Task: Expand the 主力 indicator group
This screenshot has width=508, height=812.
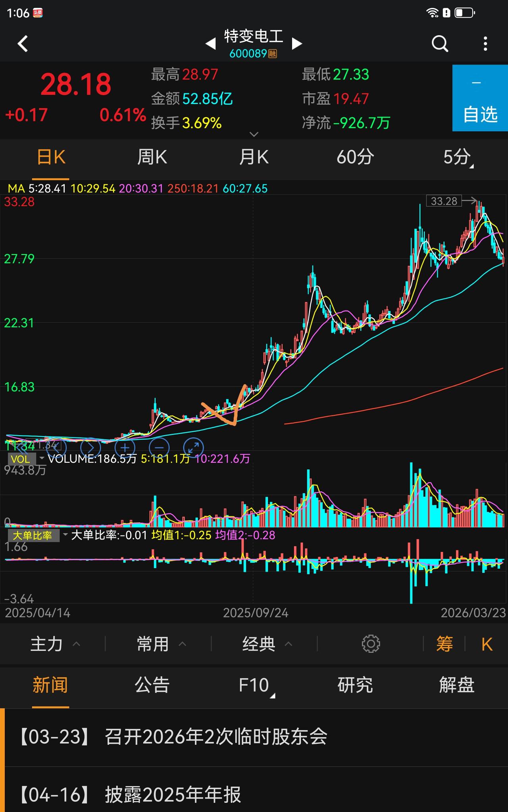Action: (x=56, y=644)
